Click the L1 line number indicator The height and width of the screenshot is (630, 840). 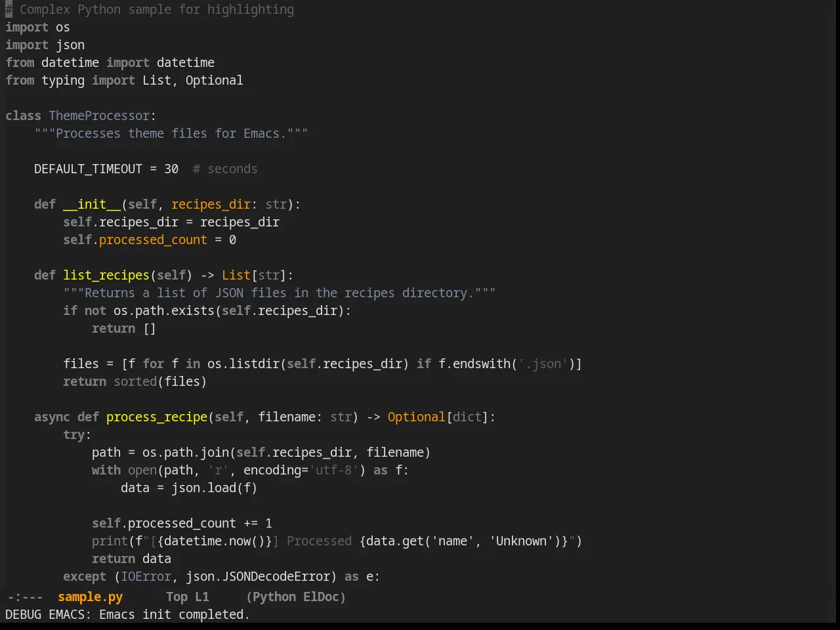tap(201, 597)
